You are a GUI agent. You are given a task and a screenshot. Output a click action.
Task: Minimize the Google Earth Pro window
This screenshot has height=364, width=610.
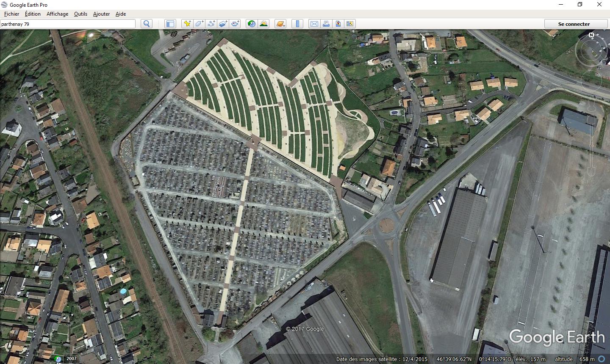[x=560, y=5]
